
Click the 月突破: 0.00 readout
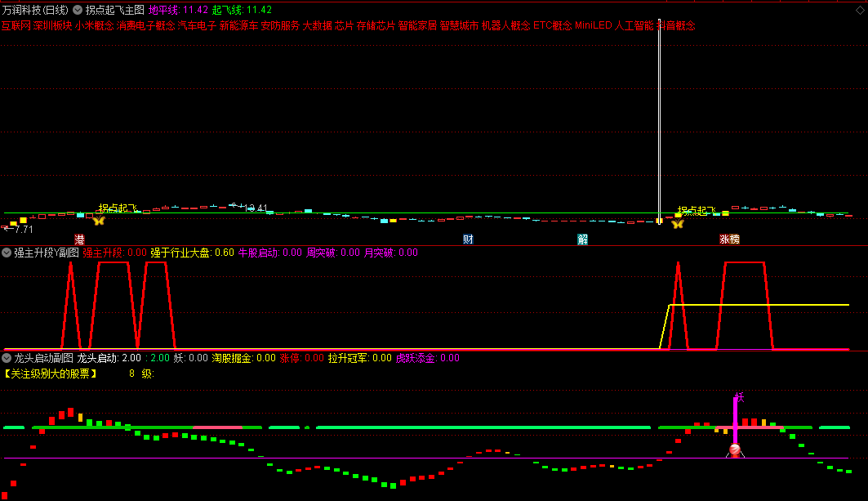(391, 253)
